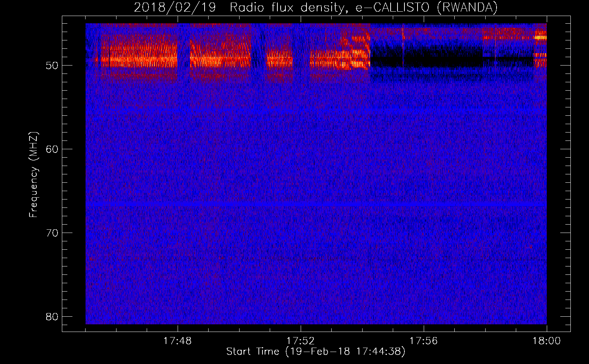Click the 17:52 time tick label

(x=301, y=341)
